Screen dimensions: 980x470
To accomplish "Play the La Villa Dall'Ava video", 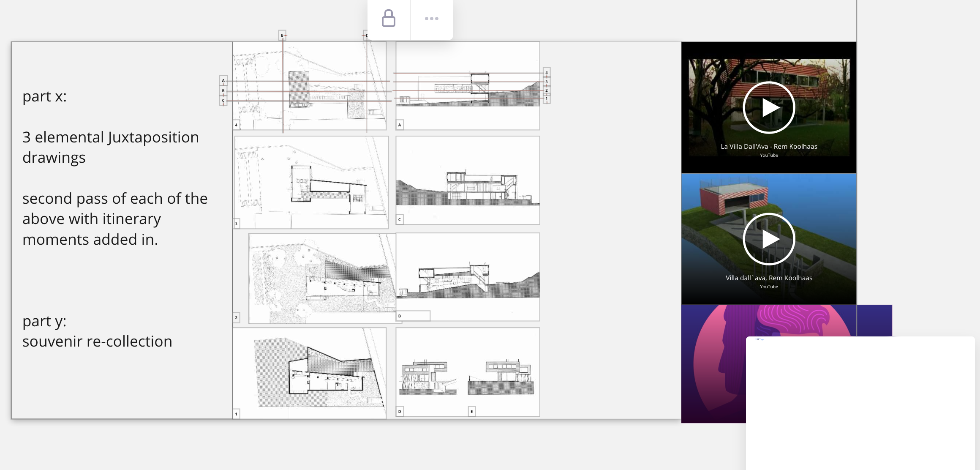I will pos(769,107).
